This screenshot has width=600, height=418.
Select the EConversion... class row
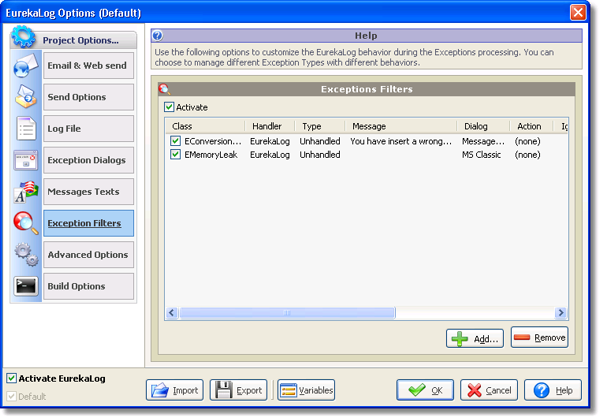pos(212,141)
